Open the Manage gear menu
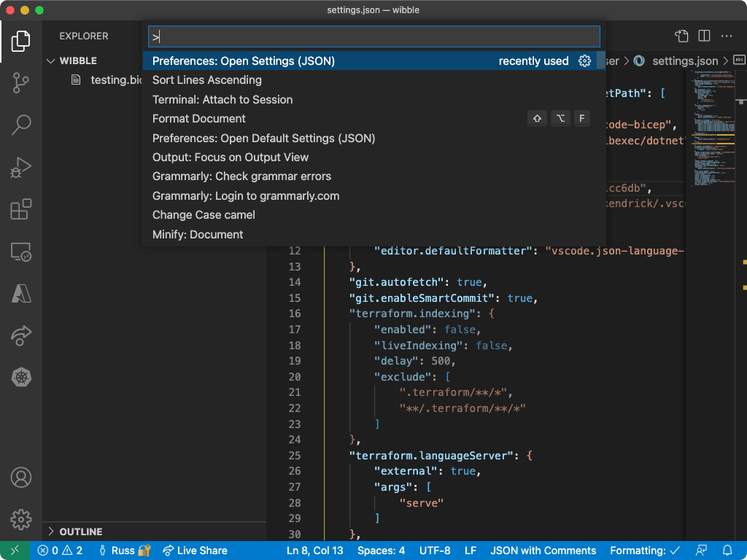 (20, 519)
